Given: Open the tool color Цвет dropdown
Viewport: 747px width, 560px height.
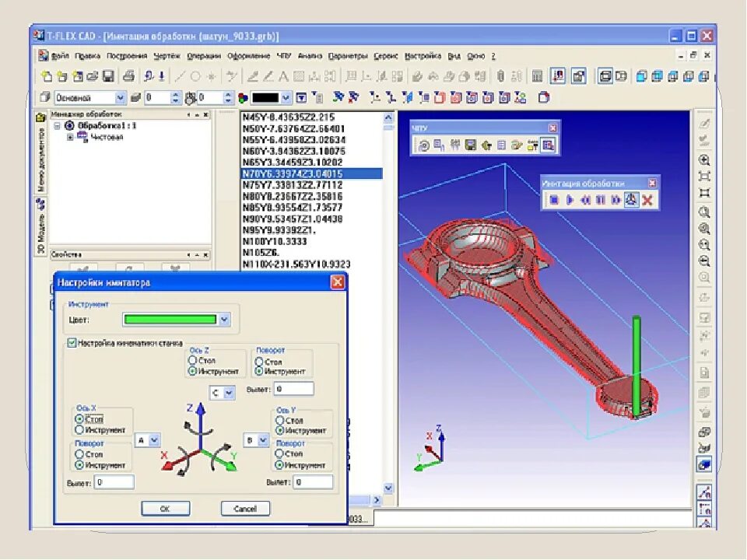Looking at the screenshot, I should click(224, 320).
